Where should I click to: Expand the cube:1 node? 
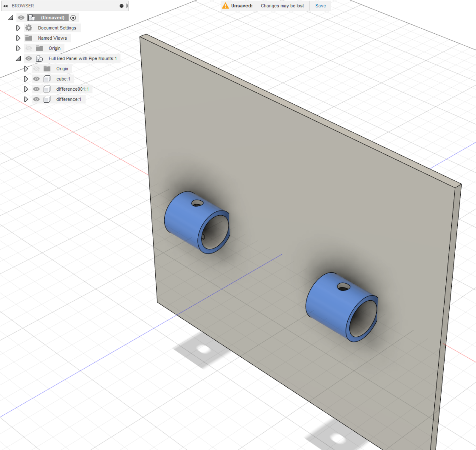(26, 79)
